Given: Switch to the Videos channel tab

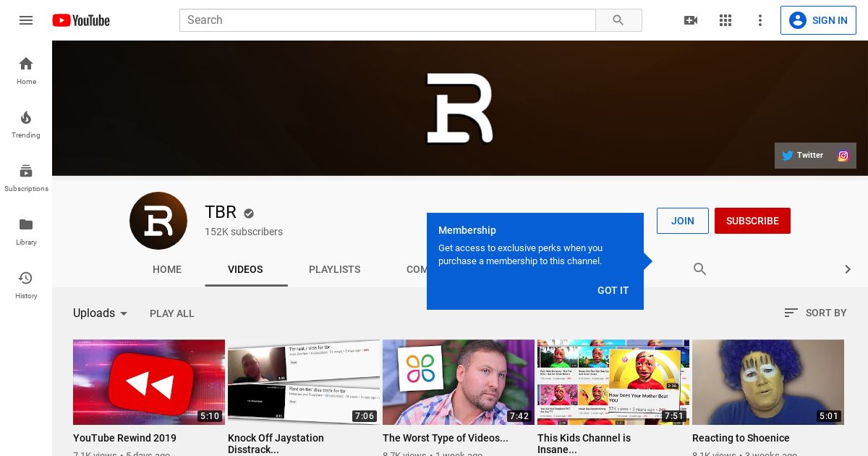Looking at the screenshot, I should 245,269.
